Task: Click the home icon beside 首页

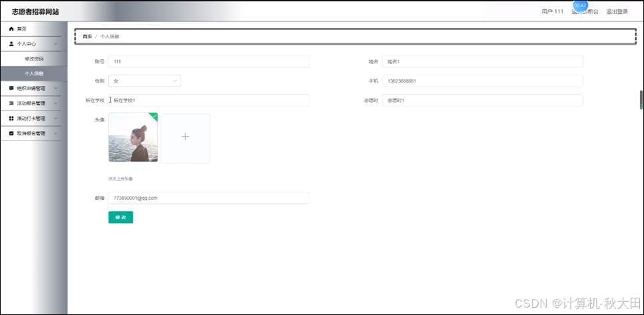Action: 11,29
